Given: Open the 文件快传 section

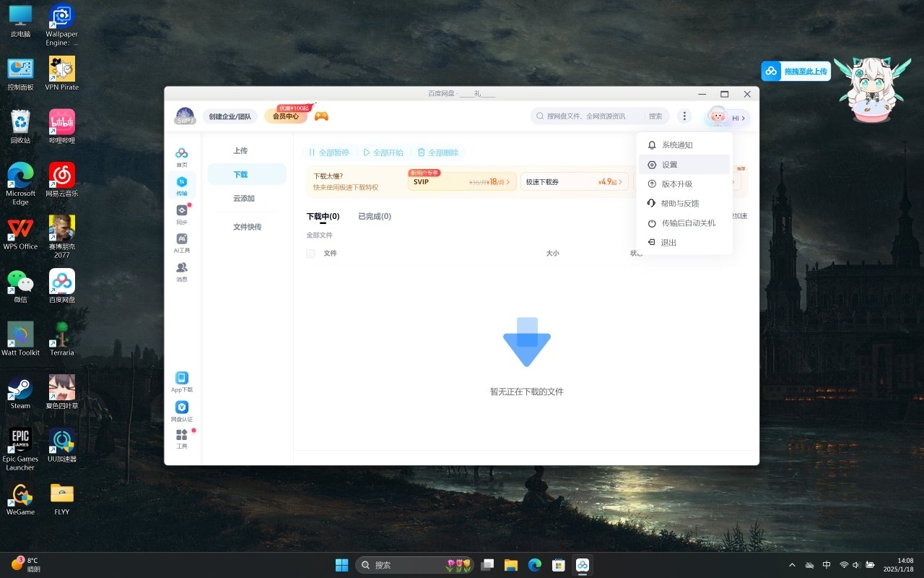Looking at the screenshot, I should tap(247, 227).
